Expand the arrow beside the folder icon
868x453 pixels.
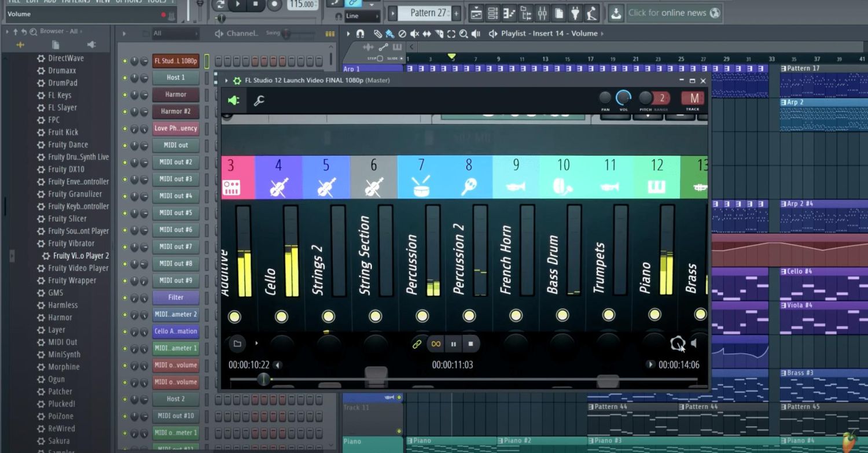pos(256,344)
